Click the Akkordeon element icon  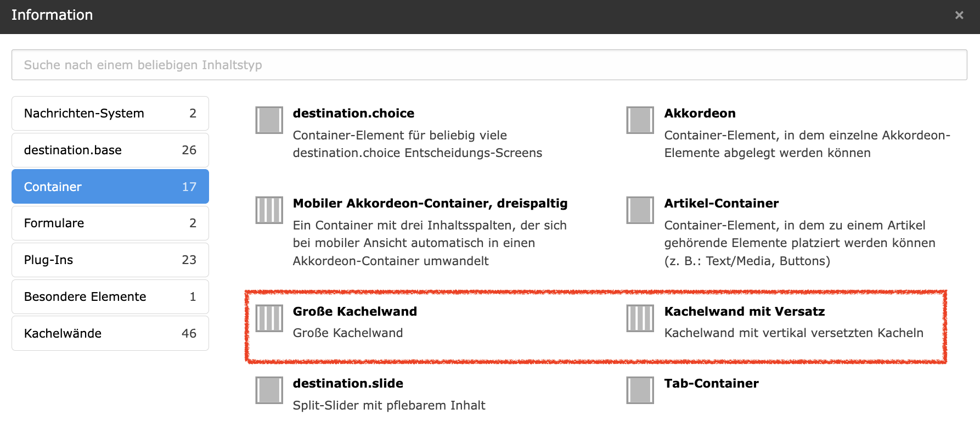click(x=640, y=120)
